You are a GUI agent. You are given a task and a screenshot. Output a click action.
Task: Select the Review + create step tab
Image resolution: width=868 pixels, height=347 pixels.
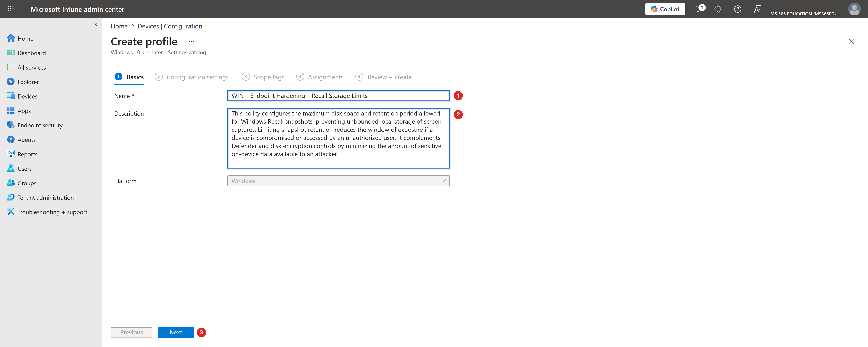click(x=384, y=77)
